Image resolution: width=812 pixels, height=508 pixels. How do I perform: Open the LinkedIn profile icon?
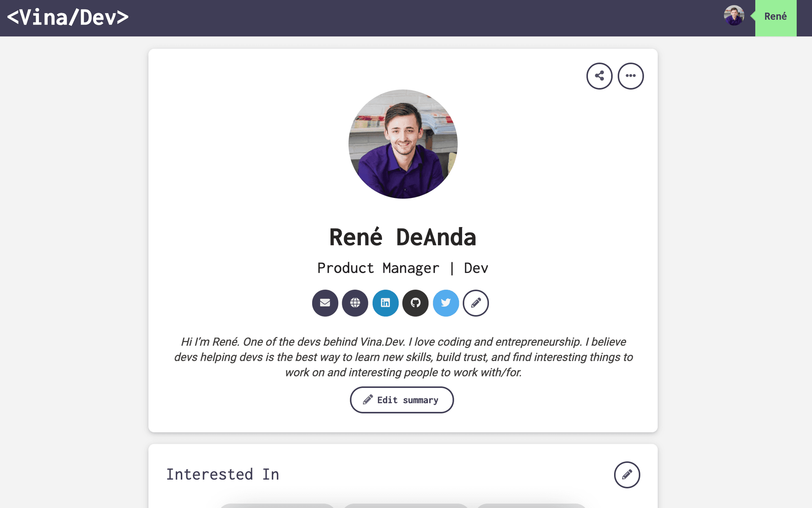coord(385,303)
